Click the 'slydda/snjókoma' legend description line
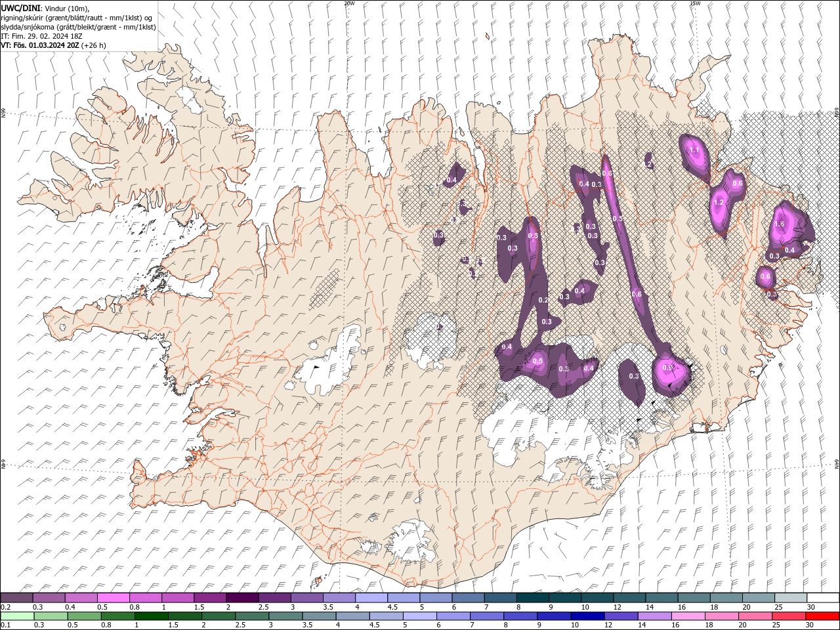This screenshot has width=840, height=630. 78,27
